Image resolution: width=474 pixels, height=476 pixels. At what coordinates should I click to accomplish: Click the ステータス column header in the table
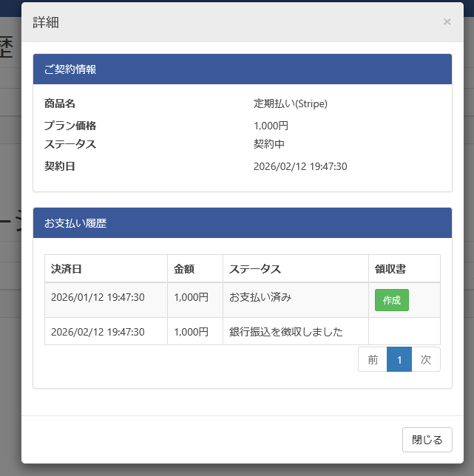tap(255, 268)
